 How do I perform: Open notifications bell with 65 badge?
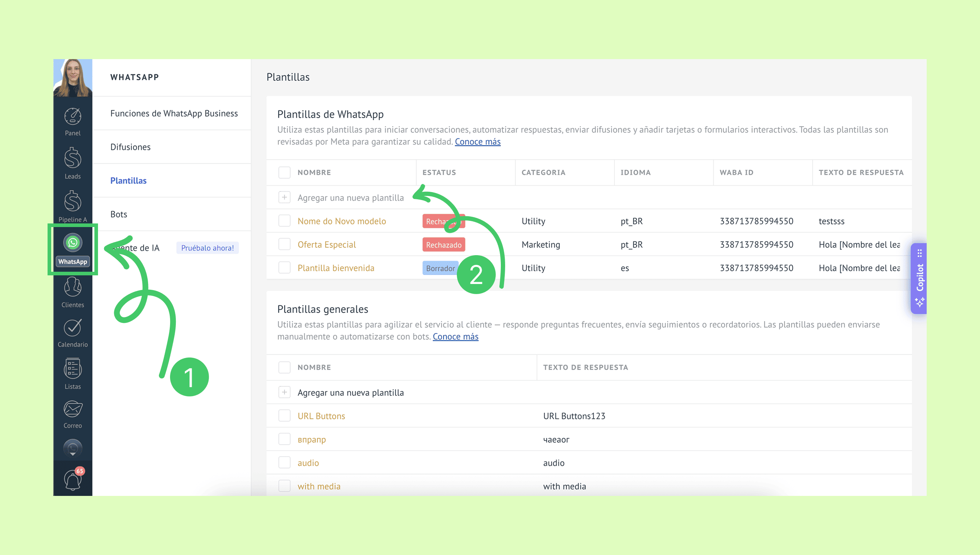[x=72, y=480]
